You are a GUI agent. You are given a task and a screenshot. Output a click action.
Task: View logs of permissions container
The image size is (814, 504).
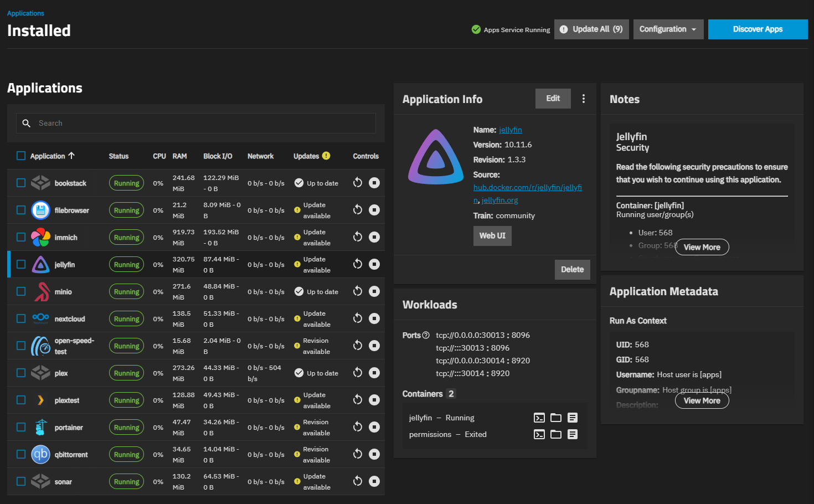click(573, 434)
